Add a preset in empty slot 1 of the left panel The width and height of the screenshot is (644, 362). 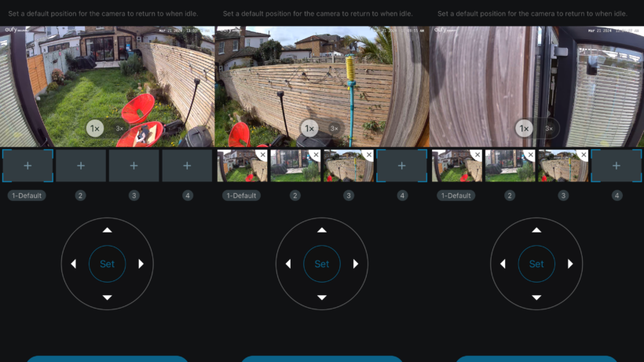tap(27, 166)
